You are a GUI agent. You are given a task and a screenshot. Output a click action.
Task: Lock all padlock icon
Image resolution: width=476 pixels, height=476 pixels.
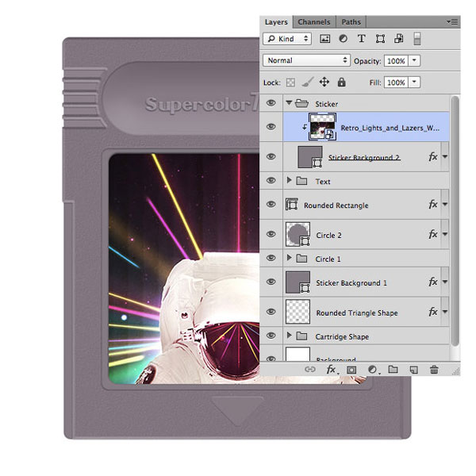pyautogui.click(x=341, y=82)
